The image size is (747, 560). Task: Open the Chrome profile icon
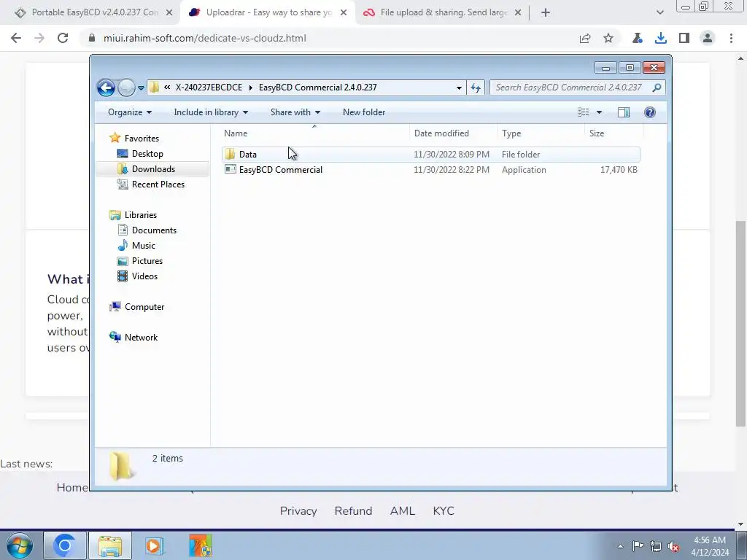[708, 38]
